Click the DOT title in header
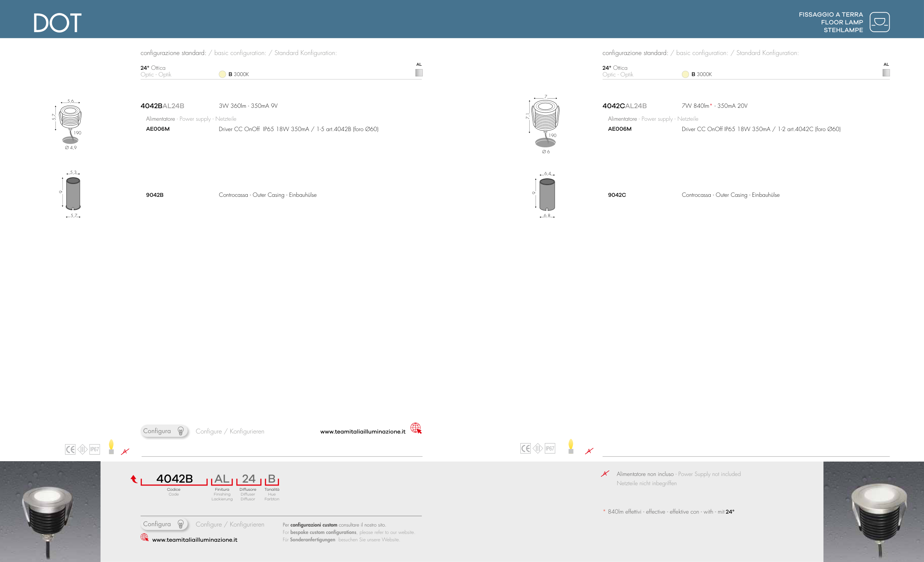Screen dimensions: 924x562 (57, 23)
